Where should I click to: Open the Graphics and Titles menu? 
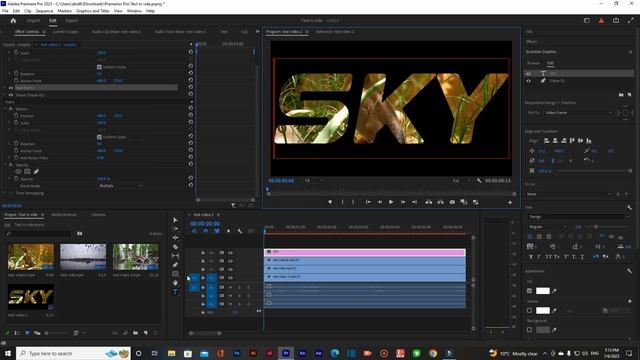tap(93, 11)
